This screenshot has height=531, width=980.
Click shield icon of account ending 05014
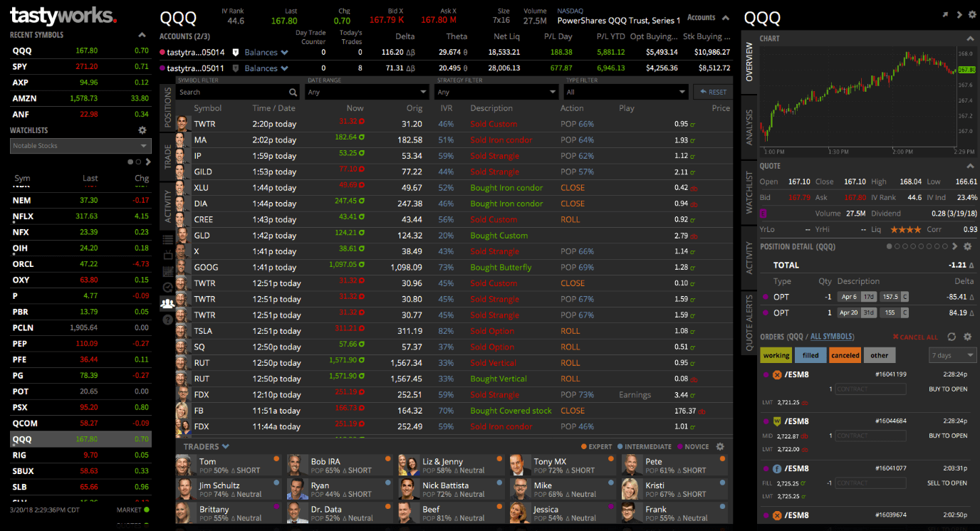click(235, 52)
